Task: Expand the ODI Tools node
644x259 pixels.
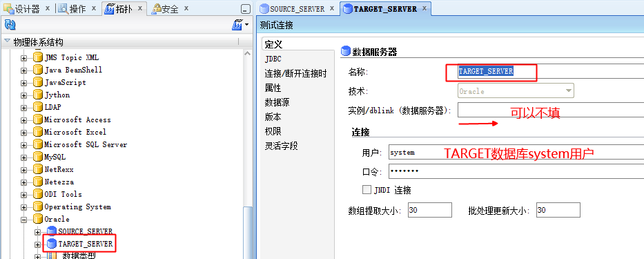Action: [23, 195]
